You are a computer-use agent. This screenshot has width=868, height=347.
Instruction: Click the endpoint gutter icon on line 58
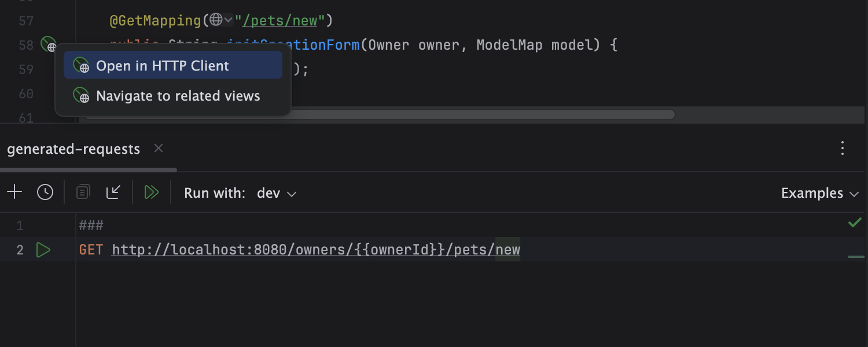pos(48,44)
